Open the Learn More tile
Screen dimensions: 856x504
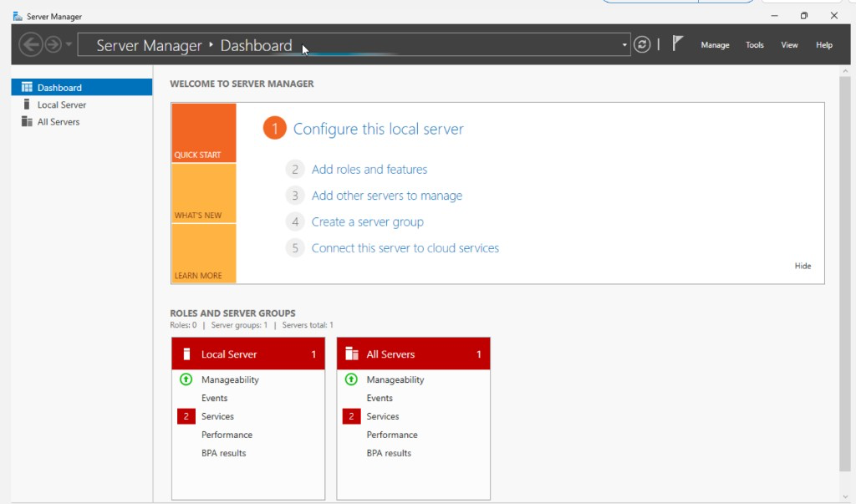(x=204, y=253)
